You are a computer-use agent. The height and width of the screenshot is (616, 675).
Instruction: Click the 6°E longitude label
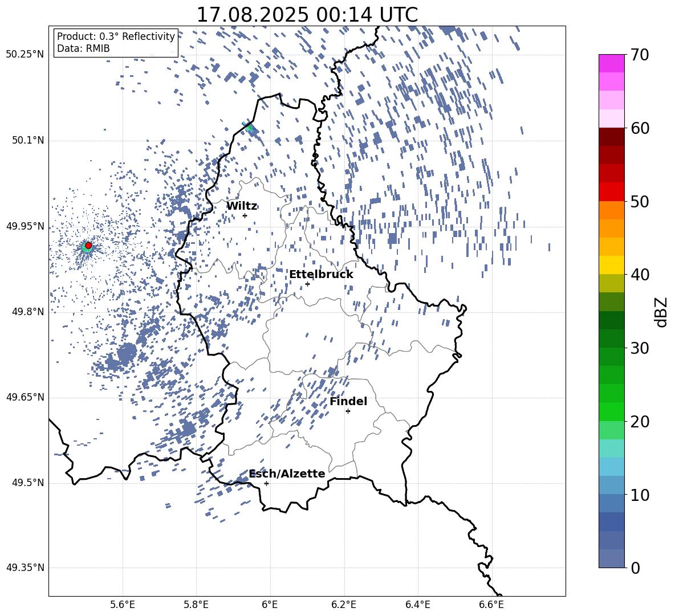[270, 605]
